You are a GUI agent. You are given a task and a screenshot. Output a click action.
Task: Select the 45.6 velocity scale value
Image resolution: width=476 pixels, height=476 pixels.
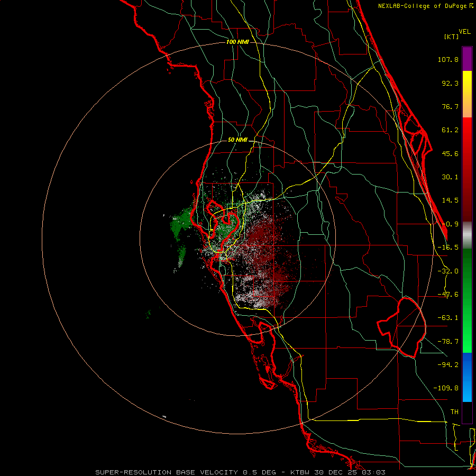[450, 153]
